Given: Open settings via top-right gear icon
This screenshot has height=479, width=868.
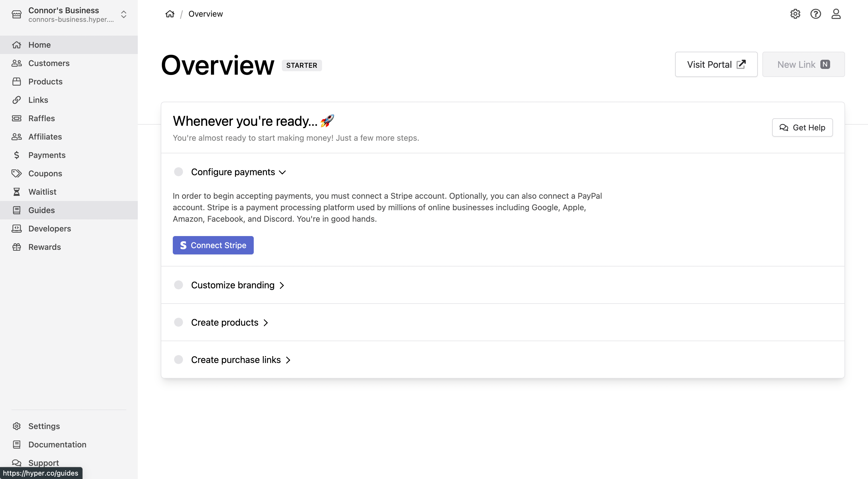Looking at the screenshot, I should pos(795,14).
